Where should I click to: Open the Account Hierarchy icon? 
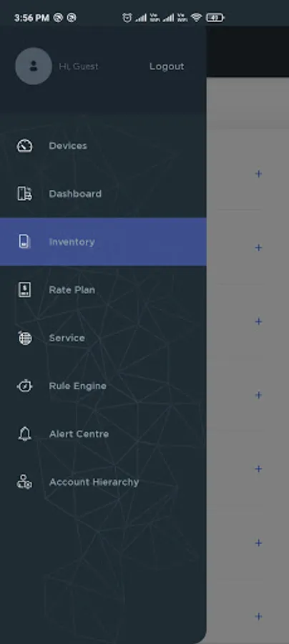pyautogui.click(x=24, y=482)
